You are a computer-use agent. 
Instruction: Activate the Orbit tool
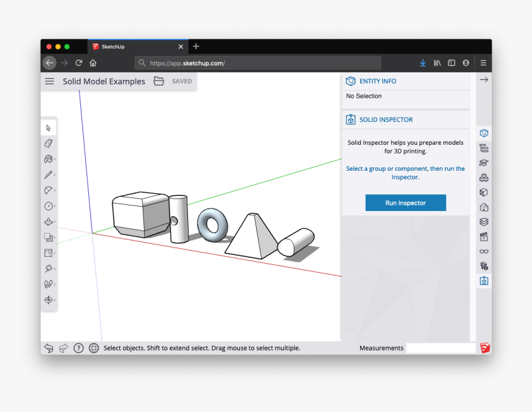tap(49, 299)
